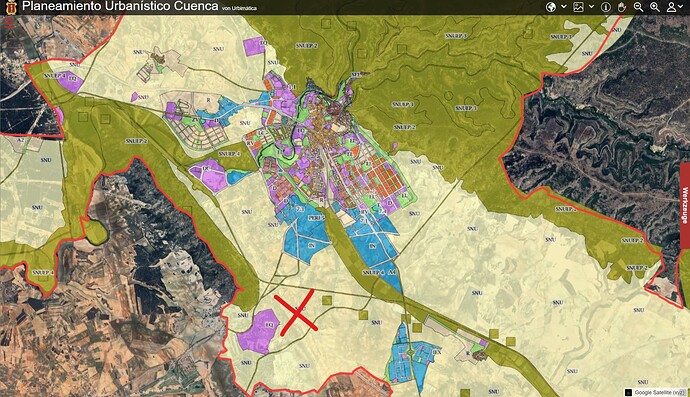The height and width of the screenshot is (397, 690).
Task: Select the purple EQ zone near the red X
Action: click(258, 331)
